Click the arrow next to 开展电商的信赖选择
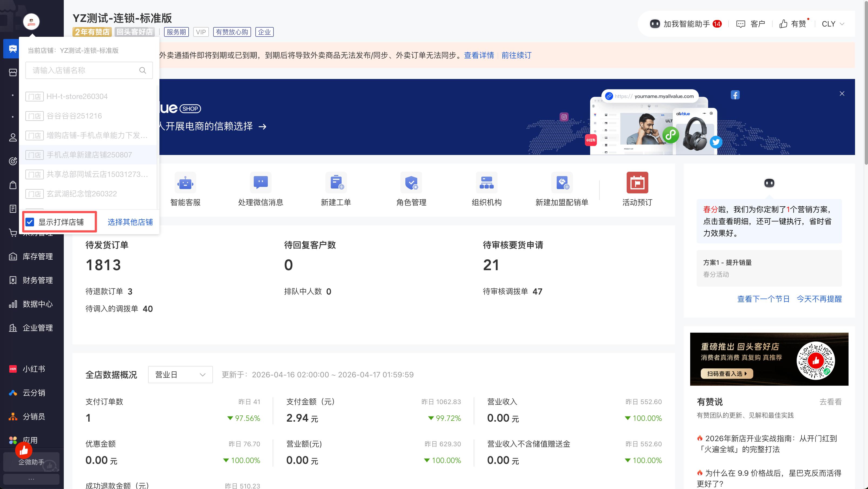Screen dimensions: 868x489 pos(262,127)
